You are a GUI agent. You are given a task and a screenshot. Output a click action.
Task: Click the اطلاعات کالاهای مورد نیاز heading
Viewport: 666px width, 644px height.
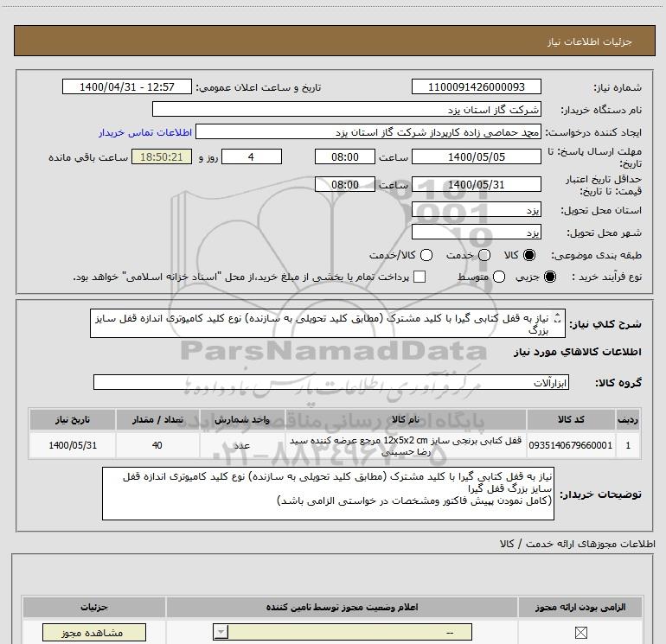coord(577,352)
